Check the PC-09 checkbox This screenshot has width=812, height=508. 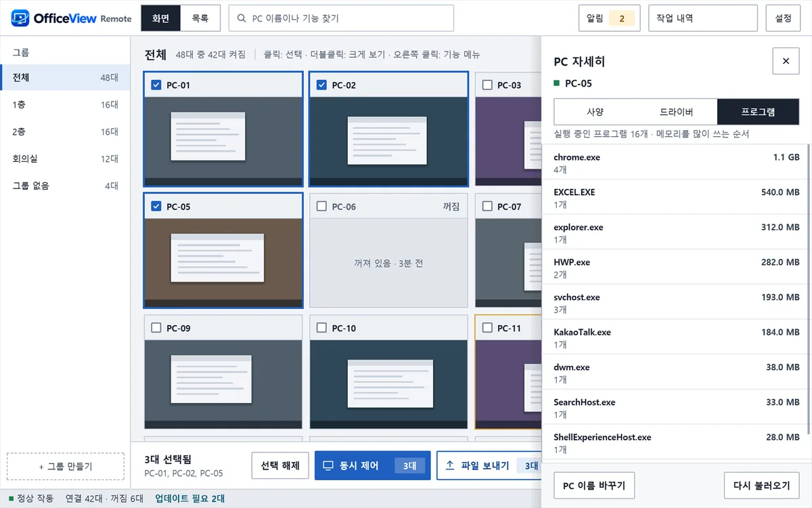156,328
